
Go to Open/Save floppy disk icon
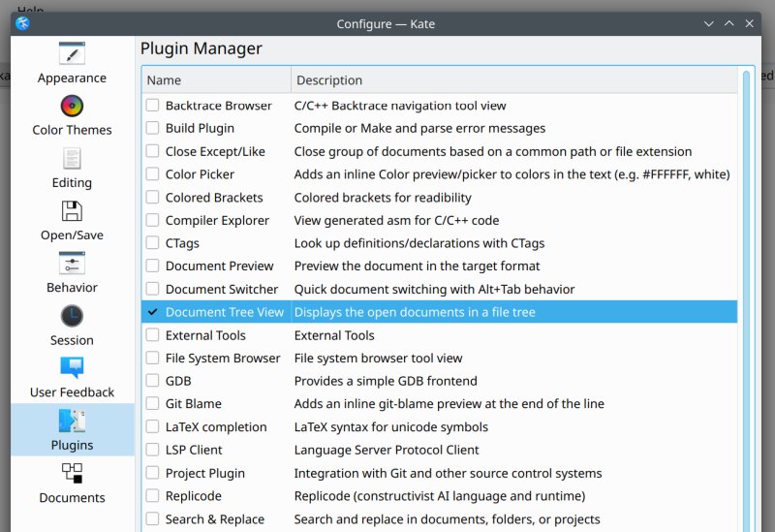click(72, 210)
